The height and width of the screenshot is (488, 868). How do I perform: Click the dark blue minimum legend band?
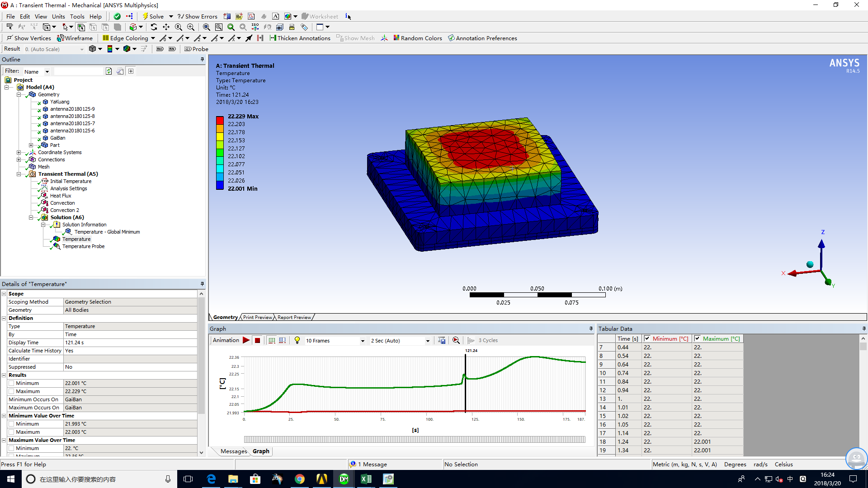coord(220,185)
